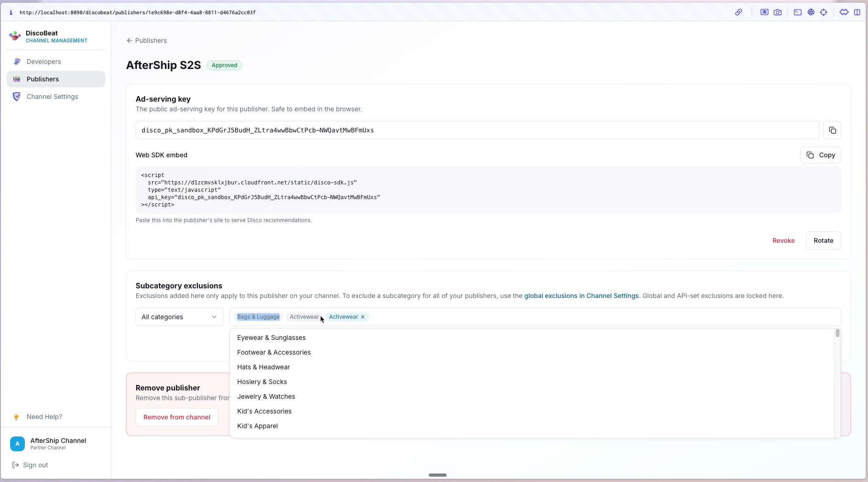The width and height of the screenshot is (868, 482).
Task: Click the bottom grab handle bar
Action: 438,475
